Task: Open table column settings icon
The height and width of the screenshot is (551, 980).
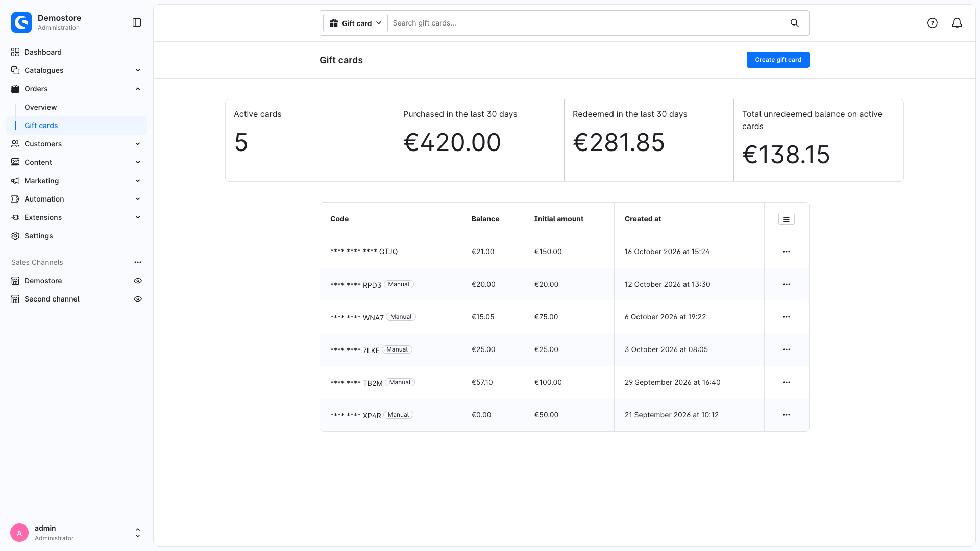Action: point(787,219)
